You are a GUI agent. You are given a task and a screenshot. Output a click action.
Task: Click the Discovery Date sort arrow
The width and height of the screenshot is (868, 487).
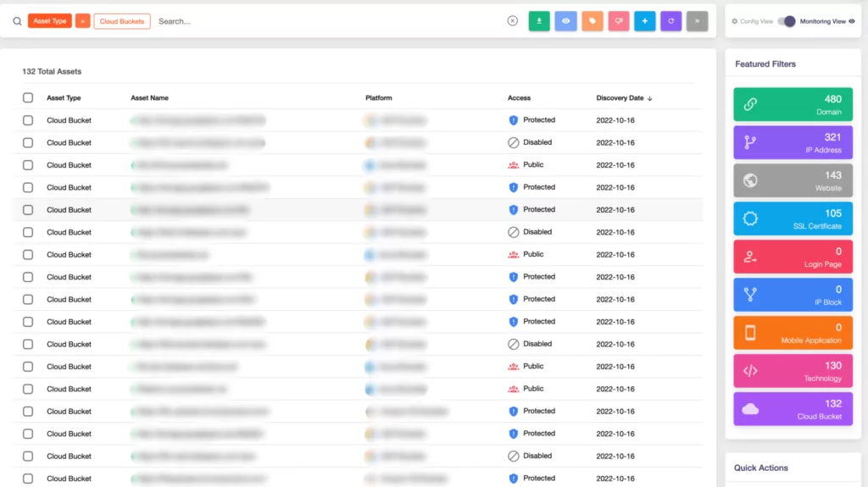650,98
